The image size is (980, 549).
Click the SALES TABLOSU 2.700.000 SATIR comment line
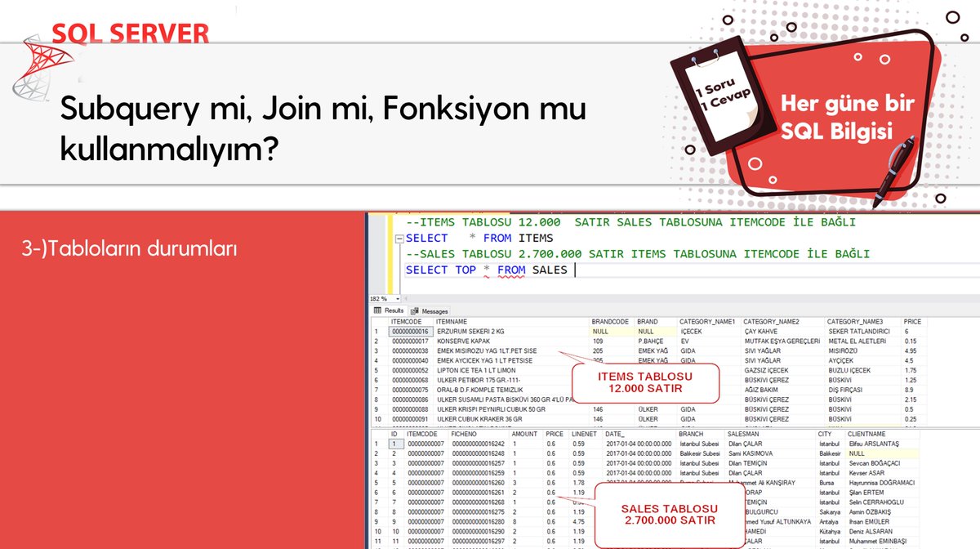point(637,254)
